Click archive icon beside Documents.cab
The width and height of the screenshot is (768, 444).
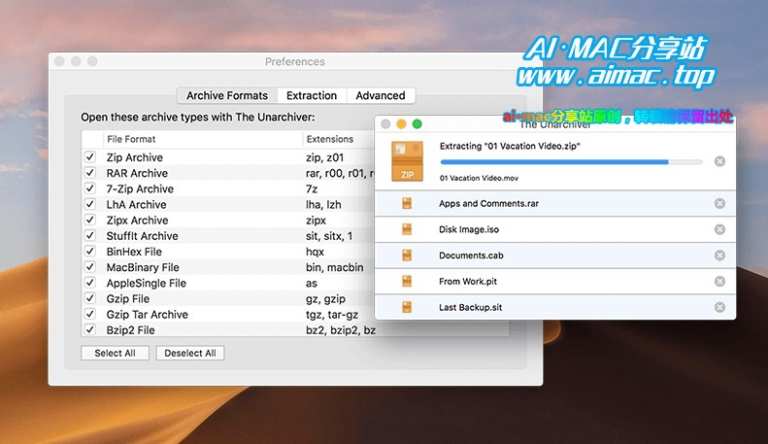point(407,255)
